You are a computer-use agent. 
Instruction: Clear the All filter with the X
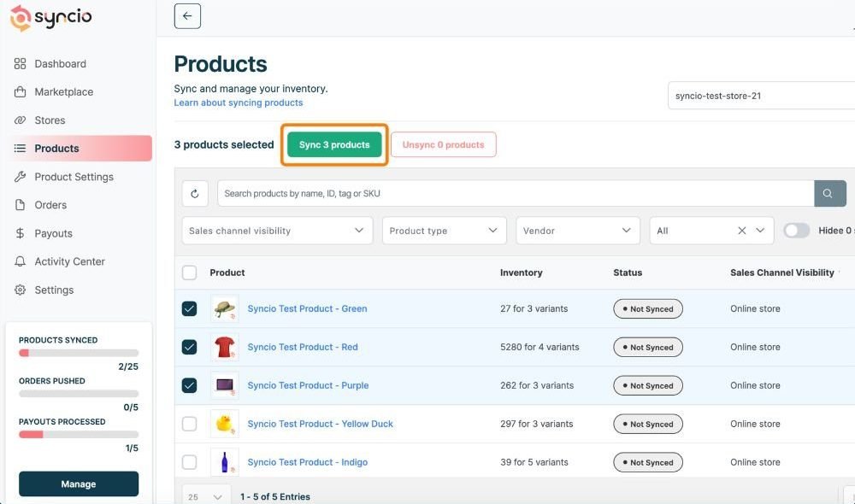[x=741, y=231]
